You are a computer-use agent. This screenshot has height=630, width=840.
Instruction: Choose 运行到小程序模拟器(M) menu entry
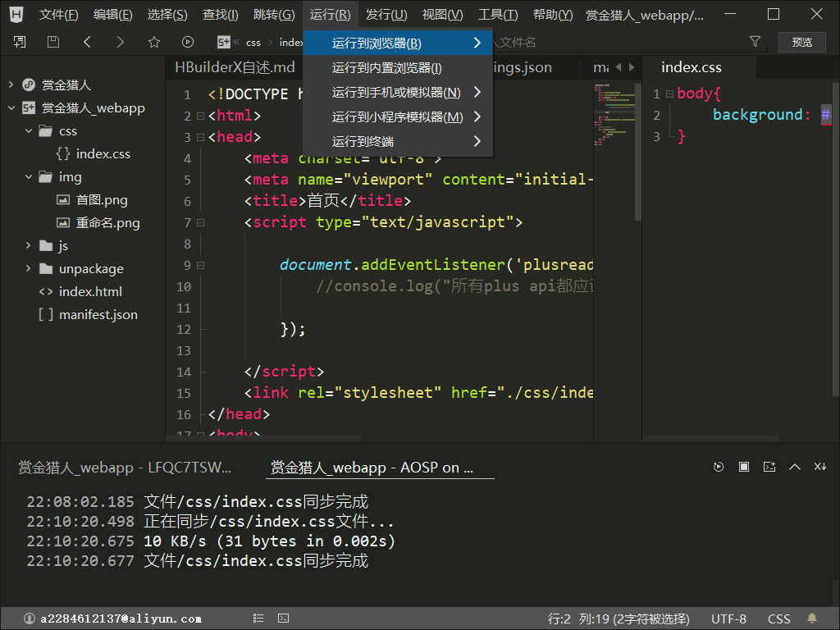pyautogui.click(x=398, y=116)
